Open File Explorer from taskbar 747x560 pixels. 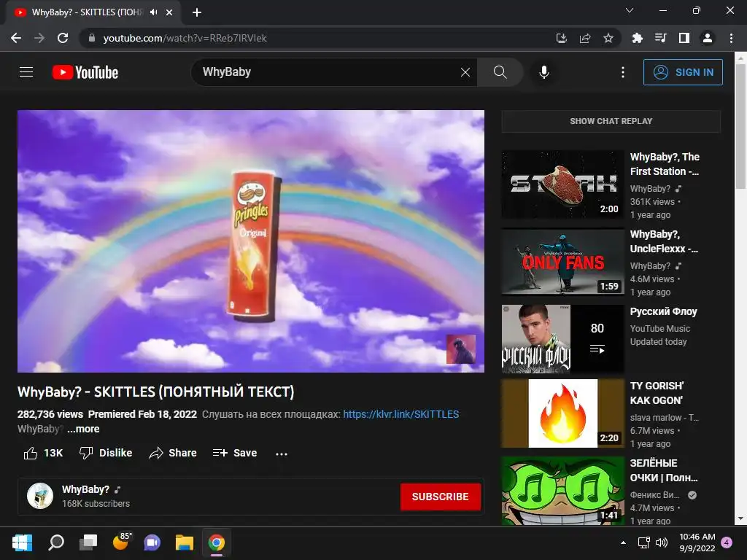click(x=184, y=542)
